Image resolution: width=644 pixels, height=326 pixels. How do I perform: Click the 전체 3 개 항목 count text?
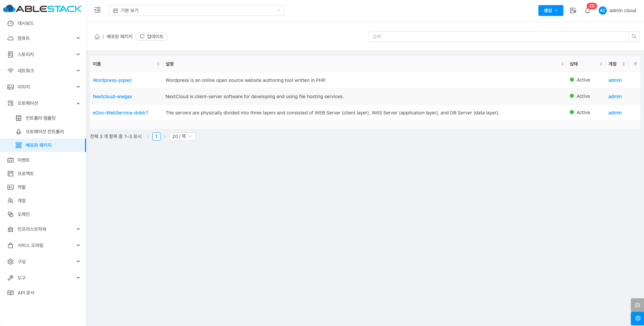pyautogui.click(x=116, y=136)
